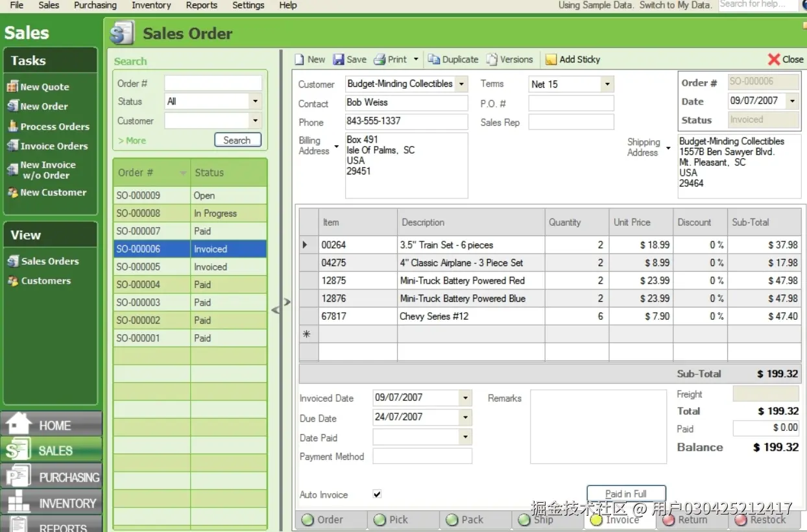The height and width of the screenshot is (532, 807).
Task: Toggle Auto Invoice checkbox
Action: click(378, 494)
